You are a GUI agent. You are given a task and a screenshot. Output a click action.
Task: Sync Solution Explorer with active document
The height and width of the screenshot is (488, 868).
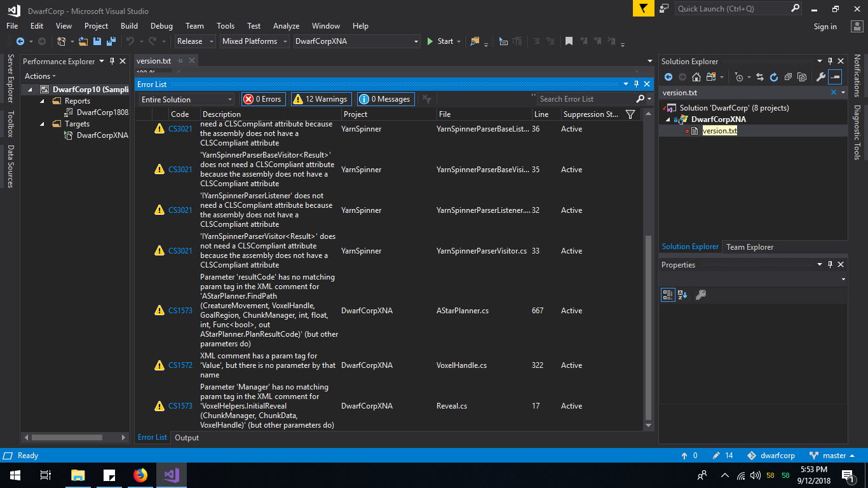point(760,78)
